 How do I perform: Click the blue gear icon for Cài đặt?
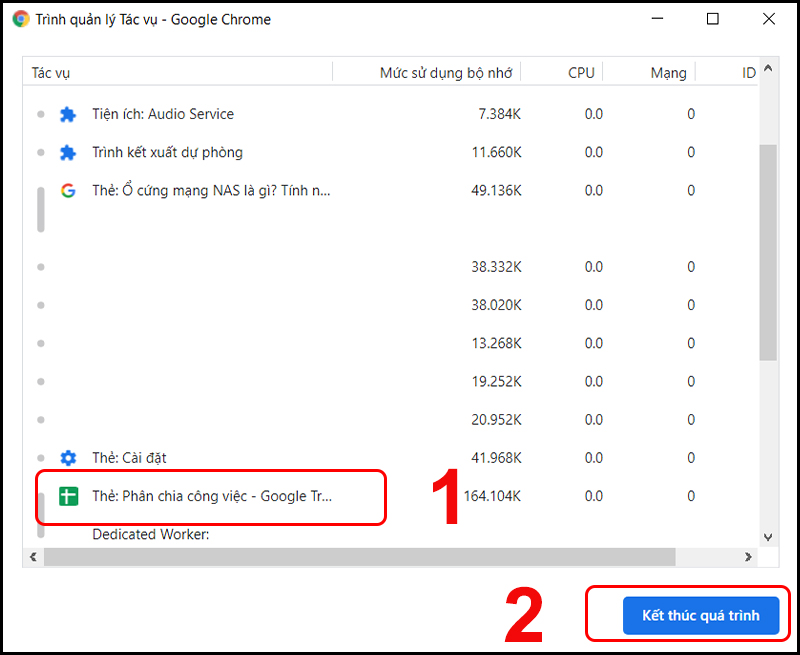[x=68, y=458]
